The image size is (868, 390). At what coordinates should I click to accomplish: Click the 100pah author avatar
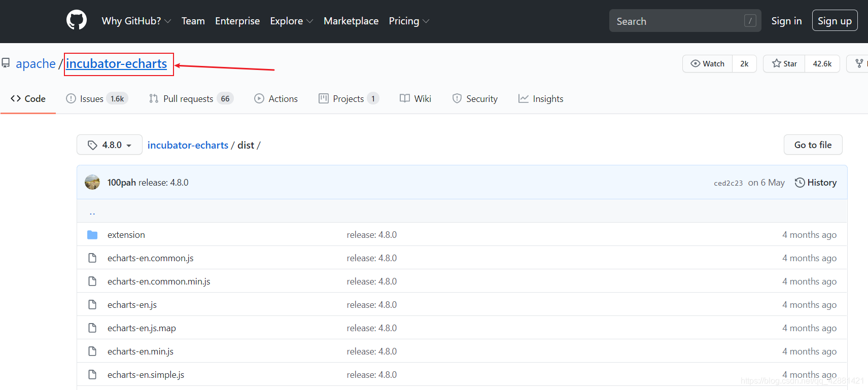[x=92, y=182]
